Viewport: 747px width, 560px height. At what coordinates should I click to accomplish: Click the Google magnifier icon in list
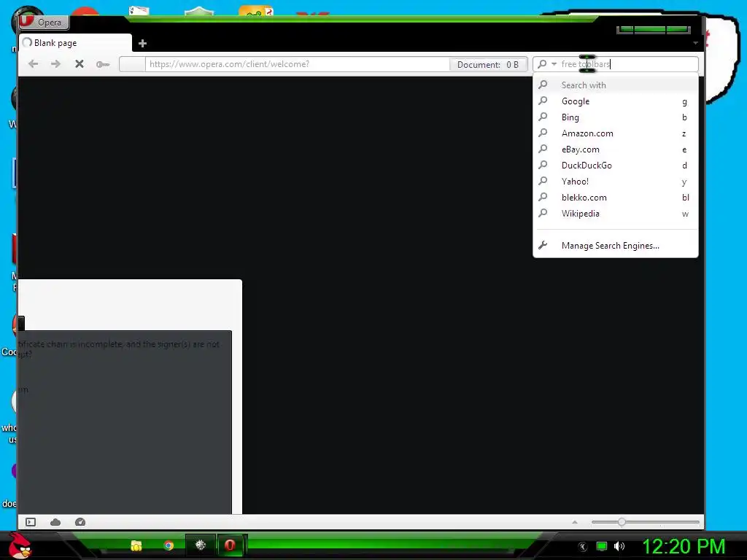pyautogui.click(x=543, y=101)
